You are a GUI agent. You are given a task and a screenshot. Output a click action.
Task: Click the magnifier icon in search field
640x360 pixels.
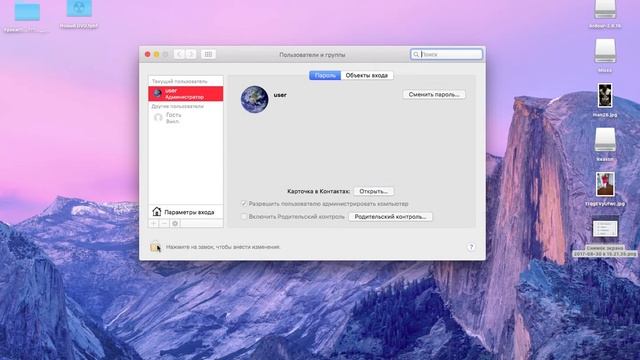click(x=416, y=54)
